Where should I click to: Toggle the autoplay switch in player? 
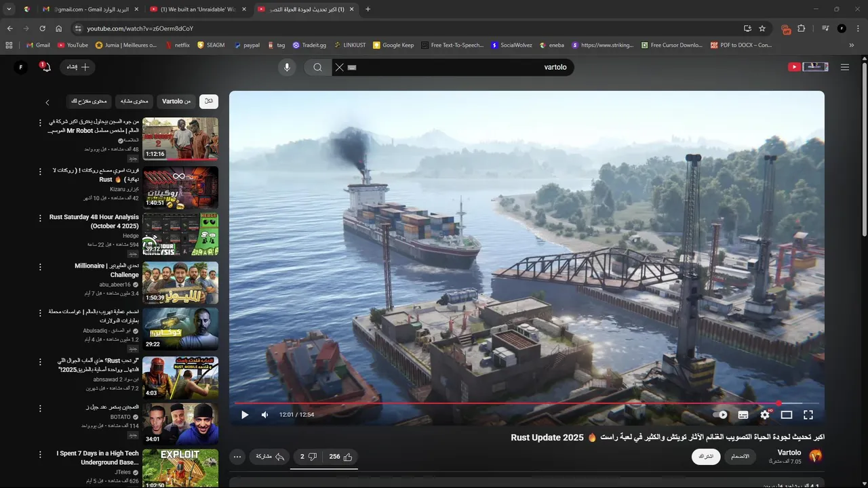point(720,415)
